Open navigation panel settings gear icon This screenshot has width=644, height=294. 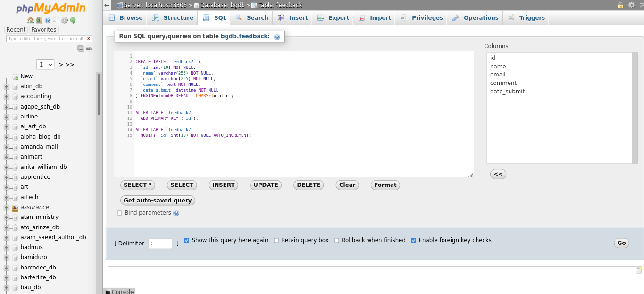(65, 20)
